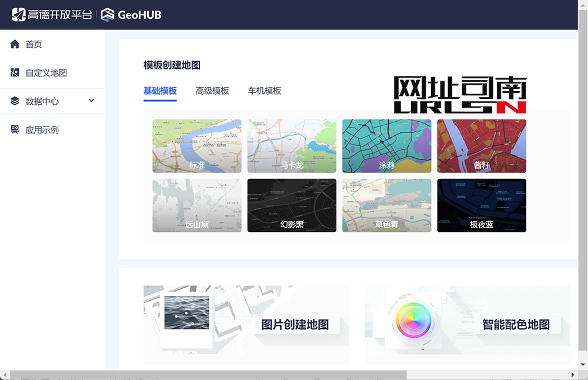588x380 pixels.
Task: Select the 马卡龙 template preview
Action: coord(292,146)
